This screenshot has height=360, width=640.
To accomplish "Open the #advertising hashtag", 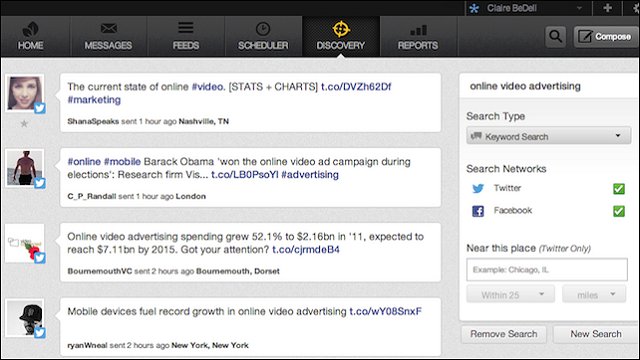I will (x=310, y=175).
